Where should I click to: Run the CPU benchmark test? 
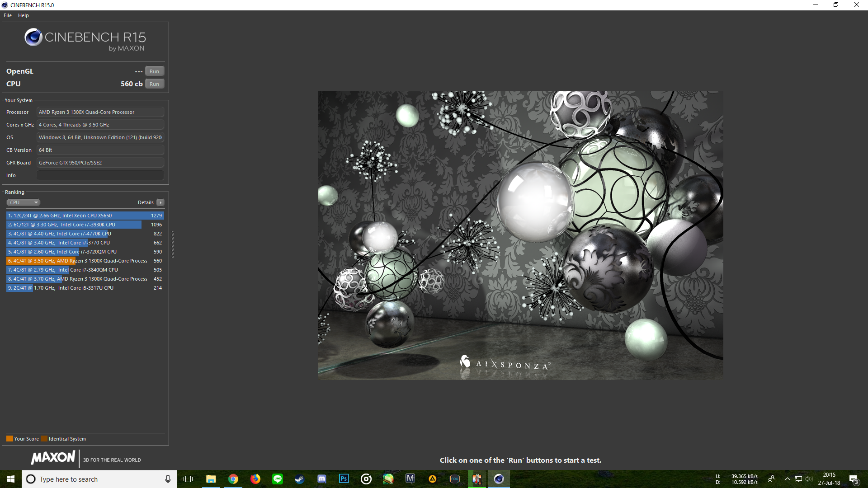[x=154, y=84]
